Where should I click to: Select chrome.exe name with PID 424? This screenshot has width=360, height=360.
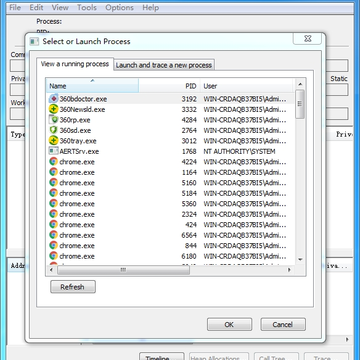pos(77,225)
